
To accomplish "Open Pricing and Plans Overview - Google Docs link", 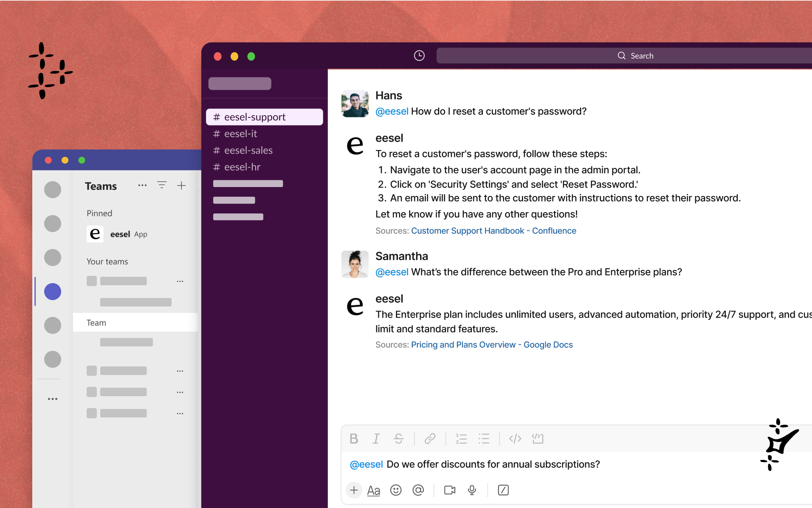I will pos(492,345).
